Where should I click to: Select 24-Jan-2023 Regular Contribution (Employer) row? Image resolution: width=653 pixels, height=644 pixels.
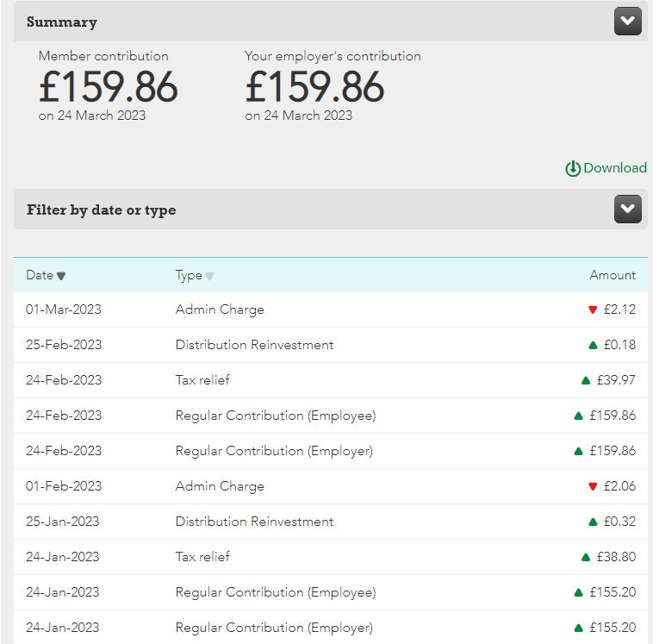click(274, 628)
